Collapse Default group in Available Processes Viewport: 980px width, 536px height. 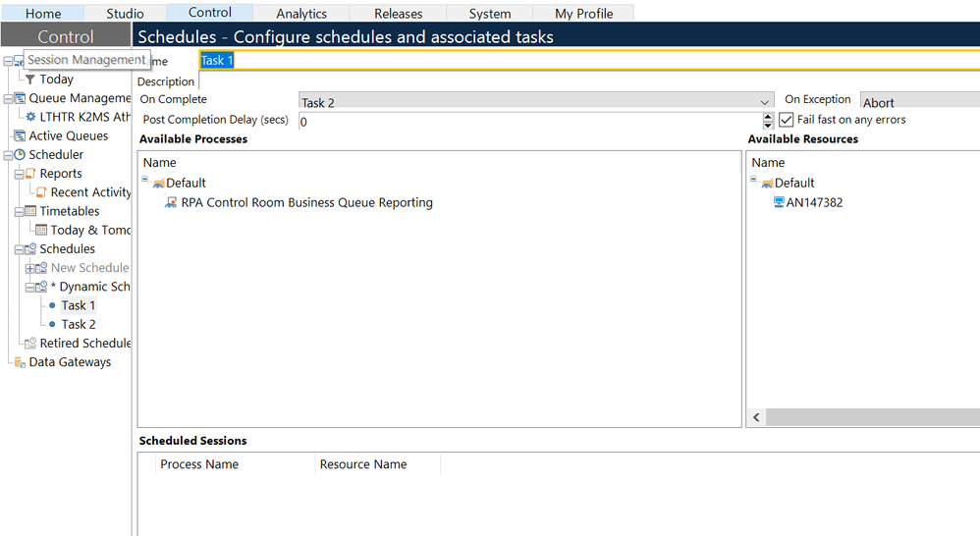pos(145,180)
